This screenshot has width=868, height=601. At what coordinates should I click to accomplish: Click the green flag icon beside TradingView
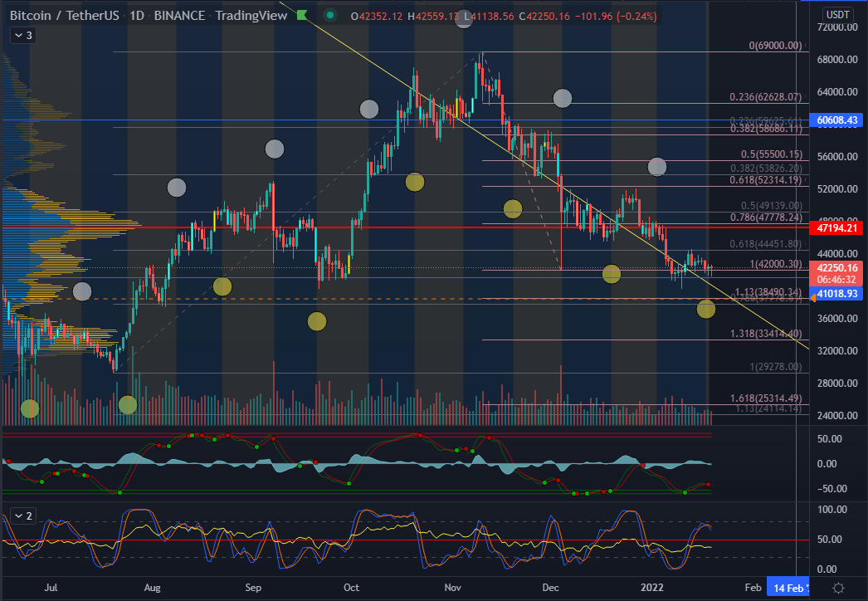point(302,16)
